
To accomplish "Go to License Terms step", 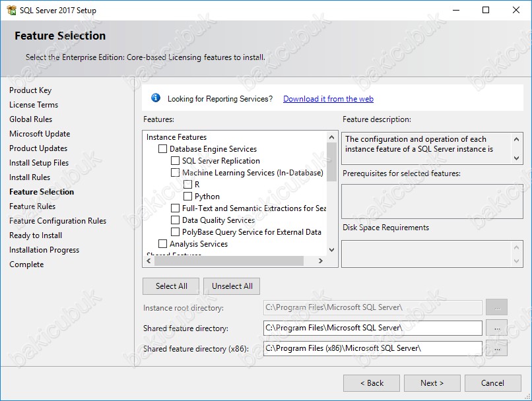I will pyautogui.click(x=34, y=105).
